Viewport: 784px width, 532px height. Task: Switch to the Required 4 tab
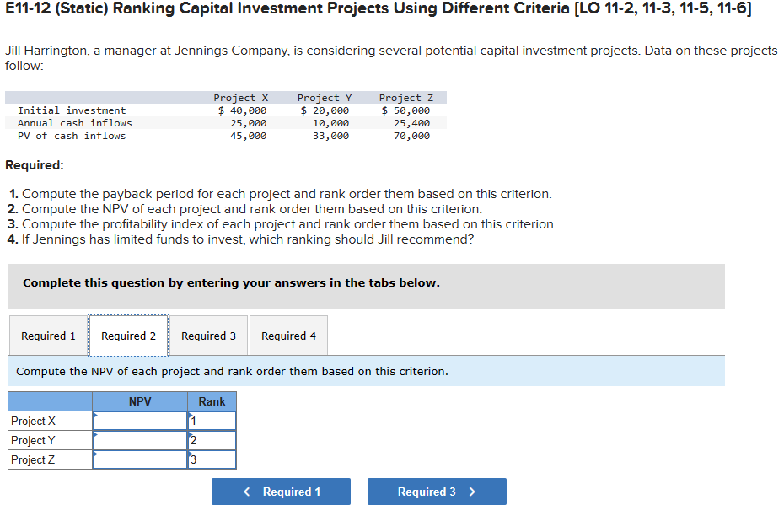(x=288, y=336)
